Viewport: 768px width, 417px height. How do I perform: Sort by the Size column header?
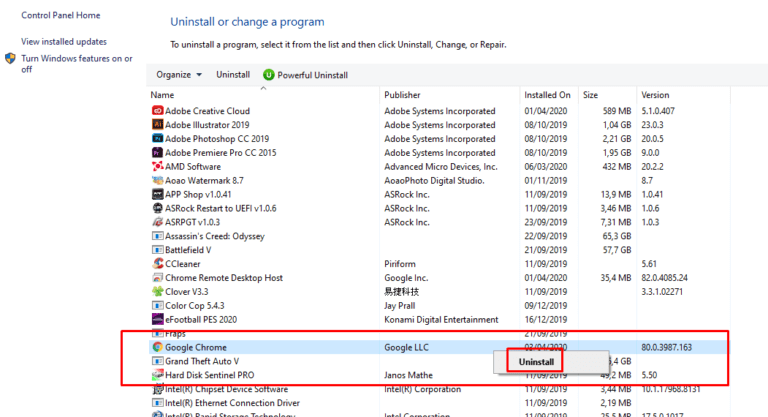[590, 95]
